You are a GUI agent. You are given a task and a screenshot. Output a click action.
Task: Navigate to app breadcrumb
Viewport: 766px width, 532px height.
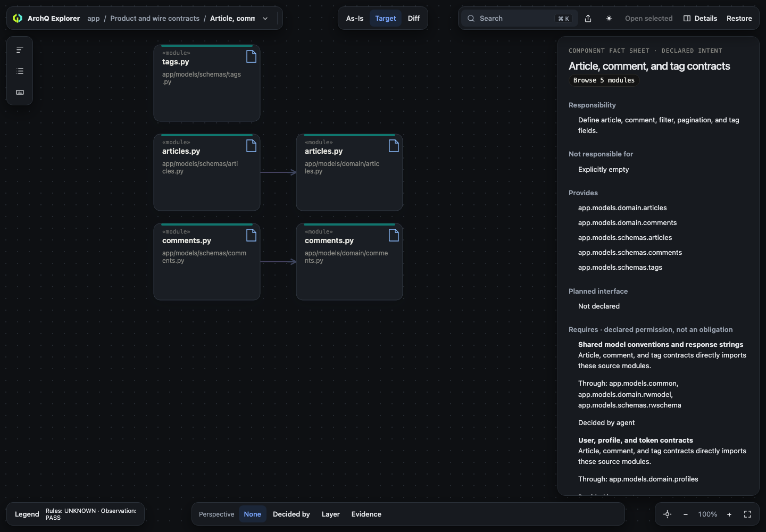pos(94,18)
